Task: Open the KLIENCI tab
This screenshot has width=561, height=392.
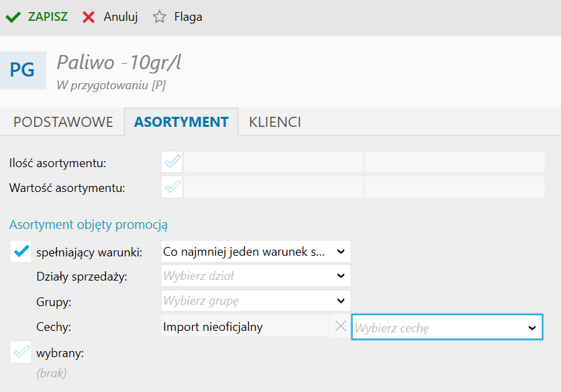Action: click(274, 122)
